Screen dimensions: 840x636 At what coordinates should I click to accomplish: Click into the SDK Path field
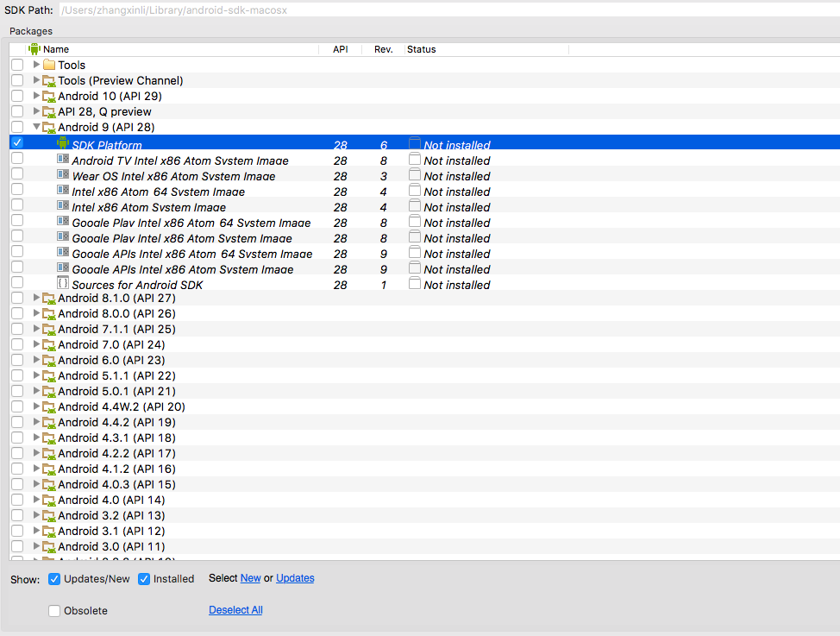449,10
